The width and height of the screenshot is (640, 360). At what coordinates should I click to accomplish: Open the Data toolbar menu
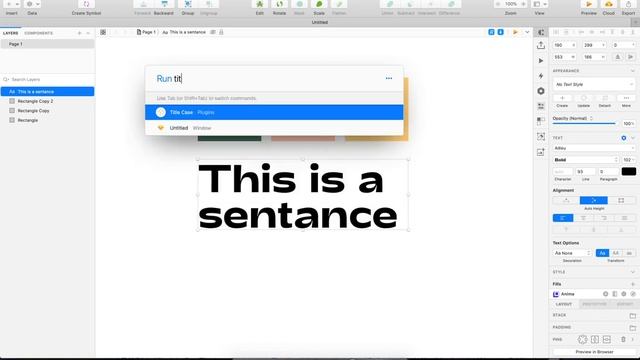tap(32, 4)
